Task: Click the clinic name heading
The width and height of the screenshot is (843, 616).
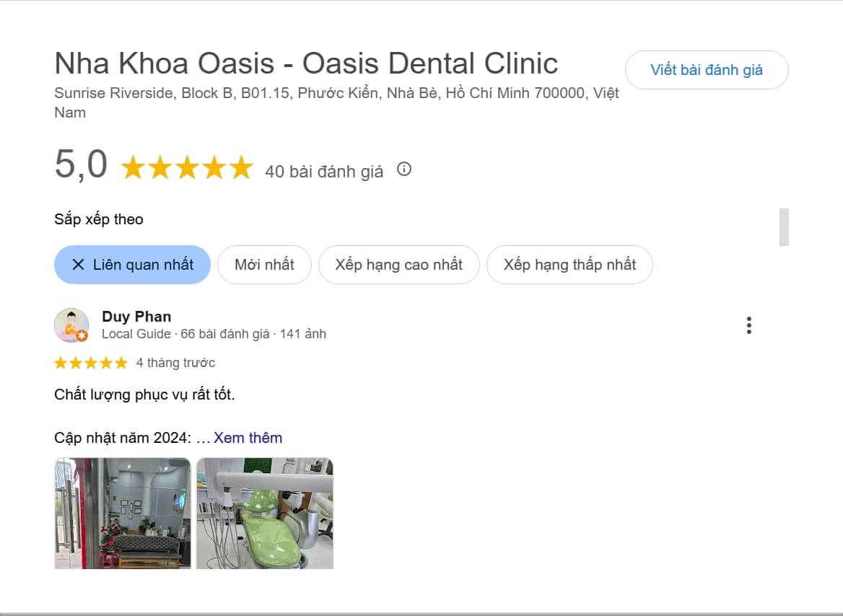Action: tap(306, 63)
